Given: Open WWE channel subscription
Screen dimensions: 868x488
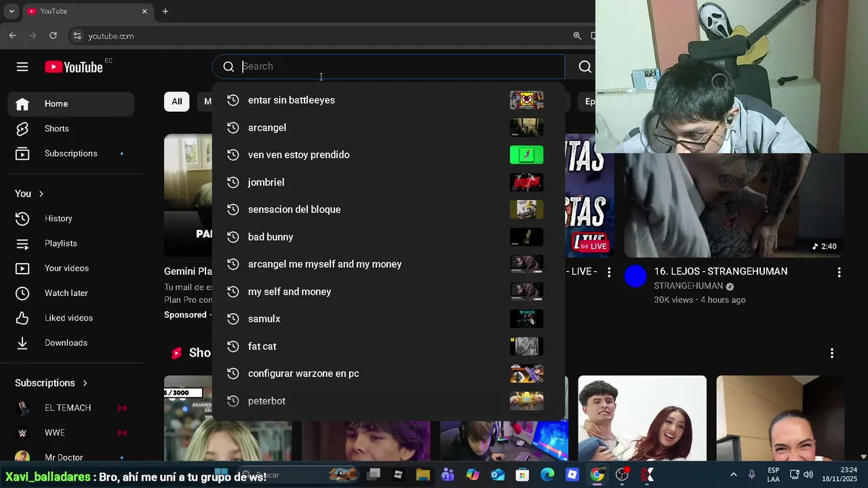Looking at the screenshot, I should coord(71,432).
